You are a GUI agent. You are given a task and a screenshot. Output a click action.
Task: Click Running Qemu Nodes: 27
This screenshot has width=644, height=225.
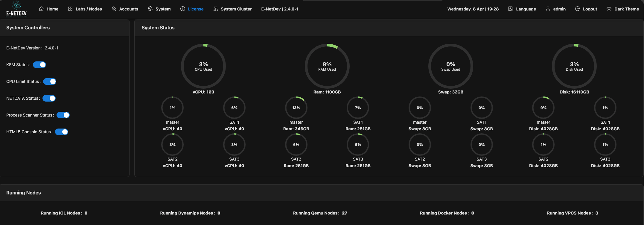tap(320, 213)
